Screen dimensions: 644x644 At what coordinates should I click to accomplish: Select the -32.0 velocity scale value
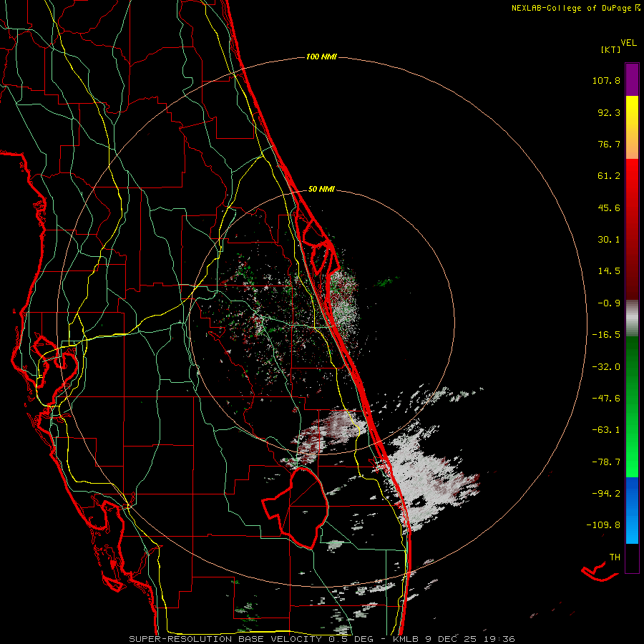[606, 367]
